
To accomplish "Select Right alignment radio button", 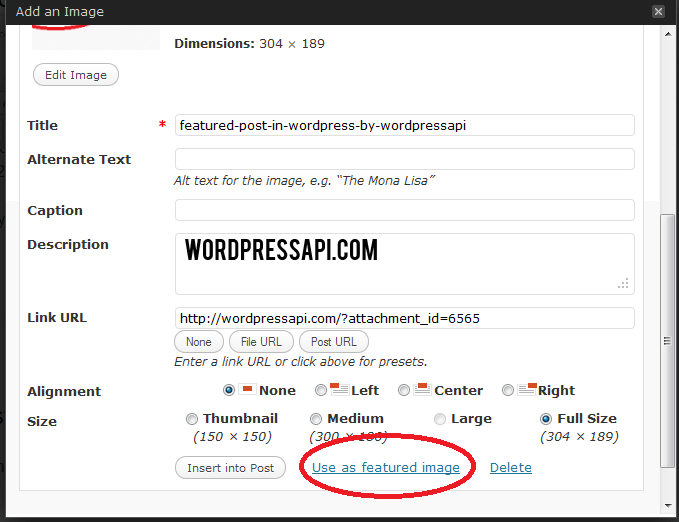I will pos(508,390).
